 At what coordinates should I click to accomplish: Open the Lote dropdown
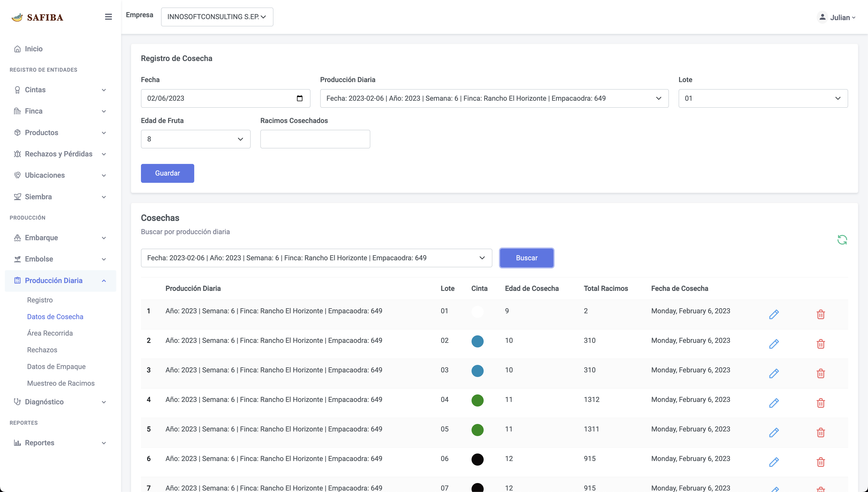(x=763, y=98)
